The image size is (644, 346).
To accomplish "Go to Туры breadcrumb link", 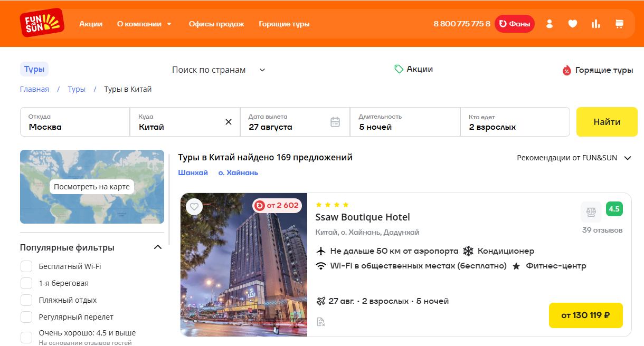I will 77,89.
